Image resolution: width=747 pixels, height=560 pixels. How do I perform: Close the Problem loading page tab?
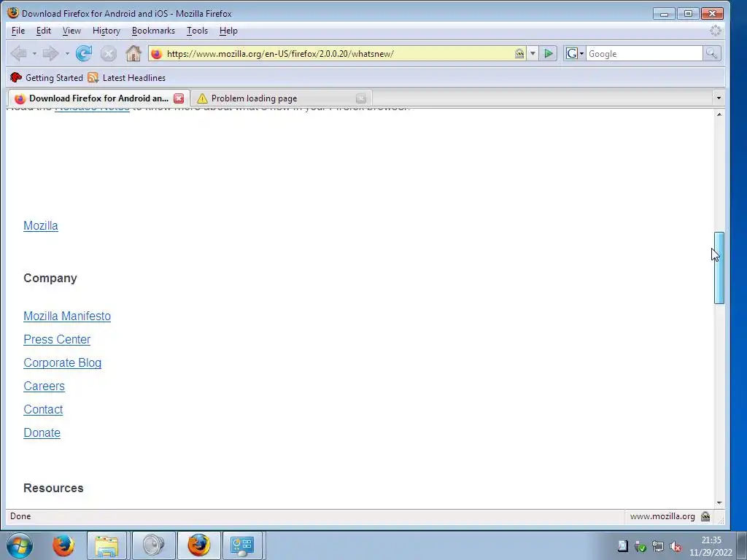[360, 98]
